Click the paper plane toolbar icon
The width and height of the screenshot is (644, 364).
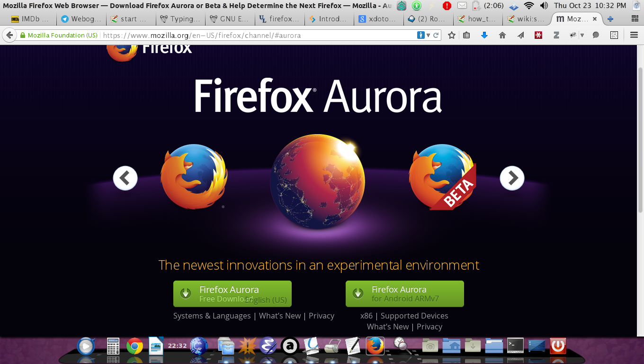(520, 35)
